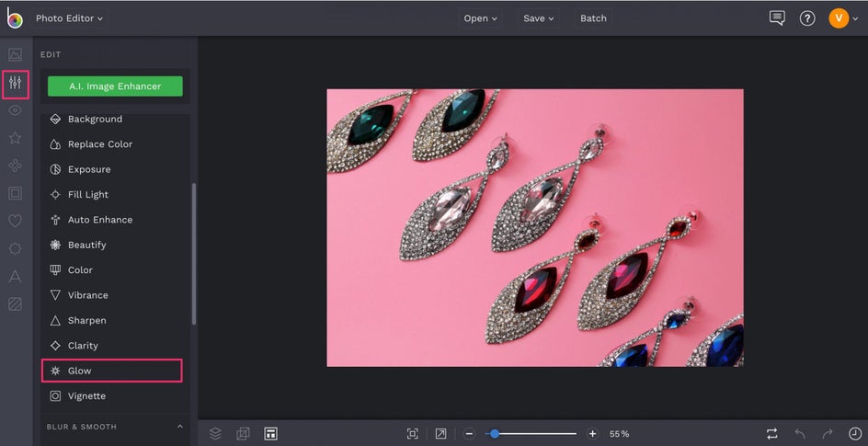Open the Graphics heart sidebar icon
The height and width of the screenshot is (446, 868).
click(15, 221)
